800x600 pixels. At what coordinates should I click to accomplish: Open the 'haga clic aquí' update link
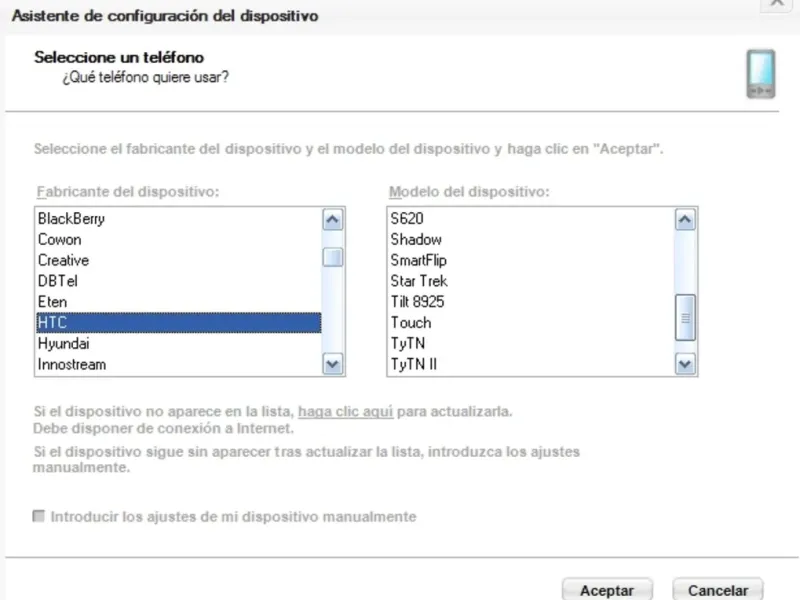point(345,411)
